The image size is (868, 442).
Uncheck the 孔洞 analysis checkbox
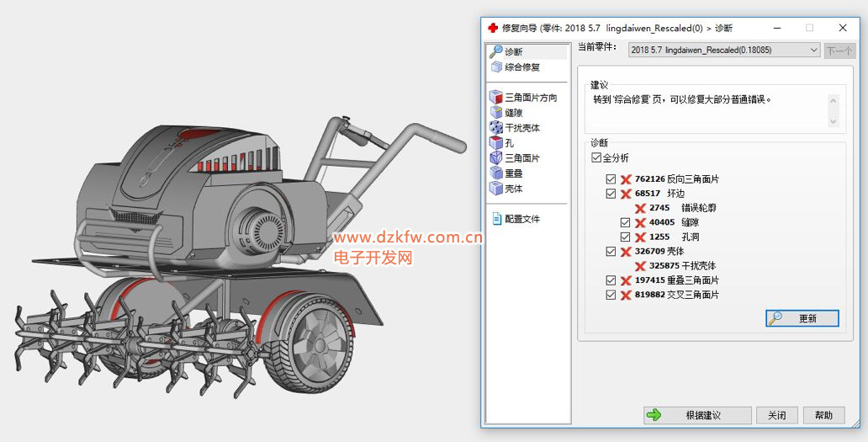click(x=625, y=237)
